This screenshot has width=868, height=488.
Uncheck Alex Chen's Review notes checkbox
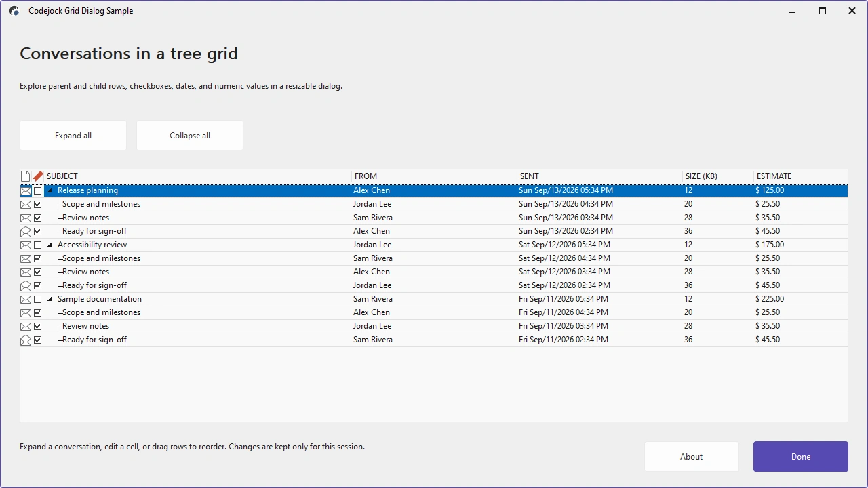38,272
